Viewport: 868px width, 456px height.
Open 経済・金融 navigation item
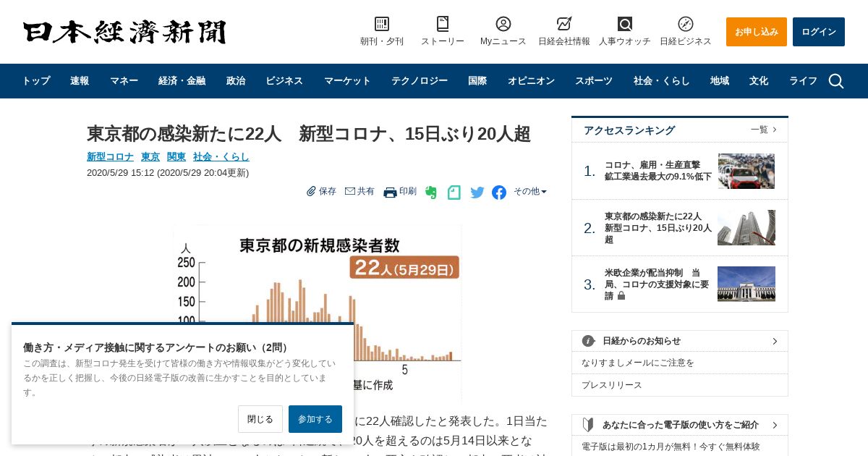pyautogui.click(x=182, y=81)
